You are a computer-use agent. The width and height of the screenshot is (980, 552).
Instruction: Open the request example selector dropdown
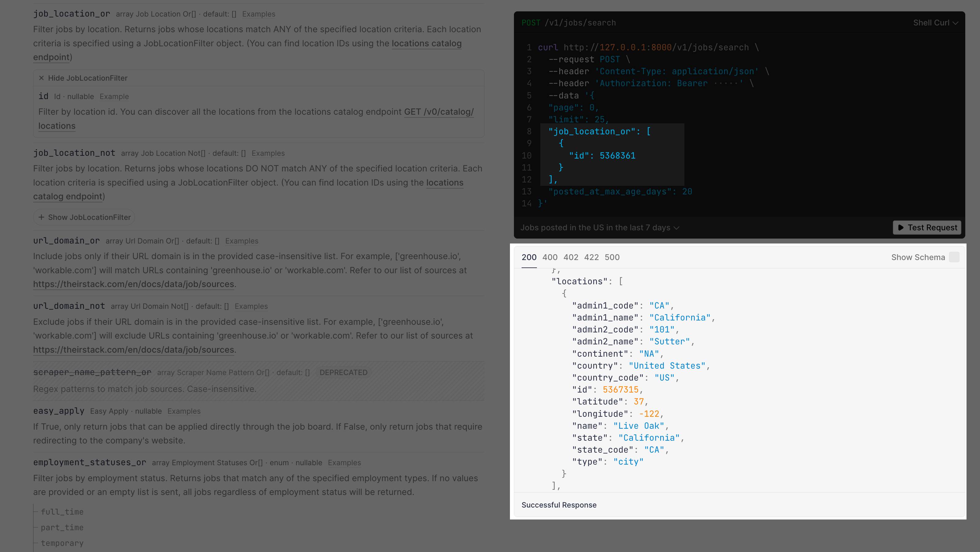tap(599, 228)
